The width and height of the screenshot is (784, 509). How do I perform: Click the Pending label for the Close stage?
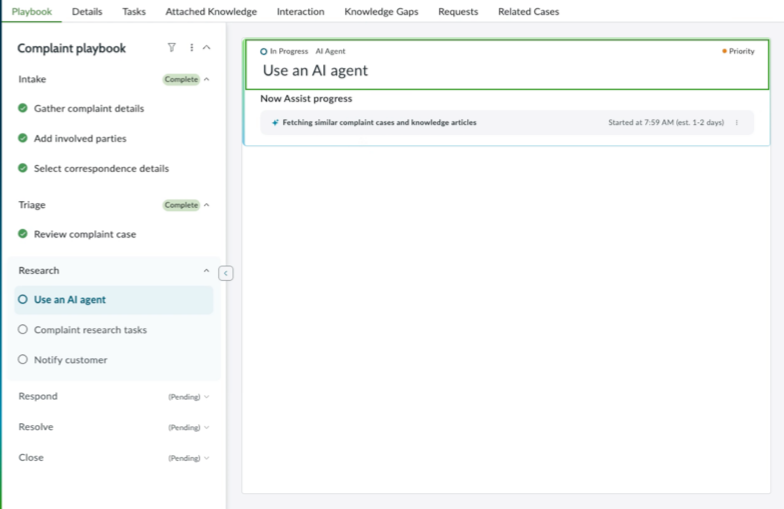pos(184,458)
